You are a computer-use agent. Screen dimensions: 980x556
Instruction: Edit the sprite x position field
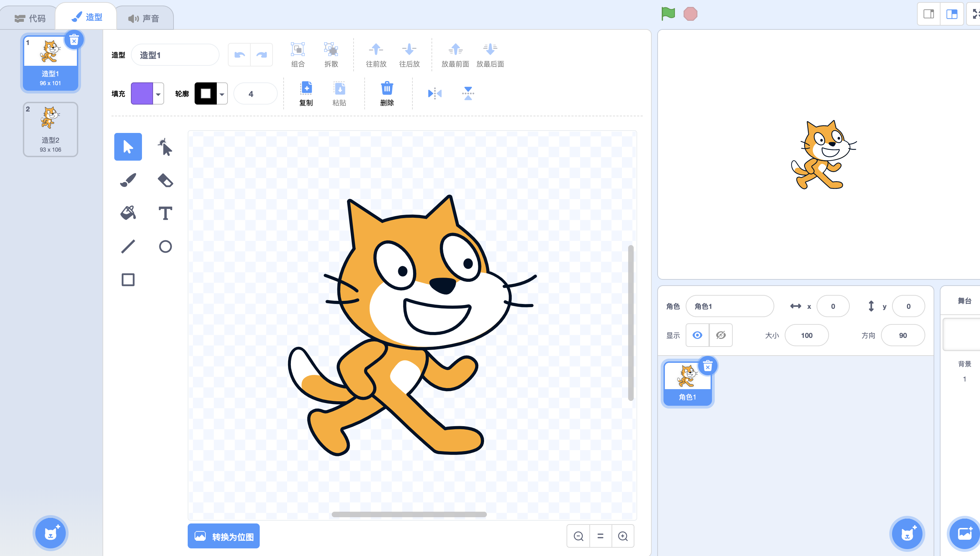833,306
